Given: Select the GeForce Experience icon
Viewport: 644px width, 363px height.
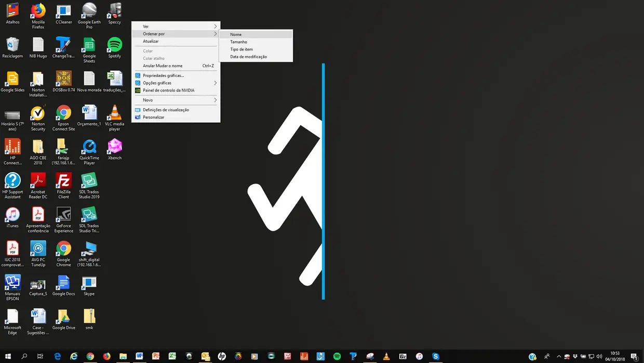Looking at the screenshot, I should click(63, 216).
